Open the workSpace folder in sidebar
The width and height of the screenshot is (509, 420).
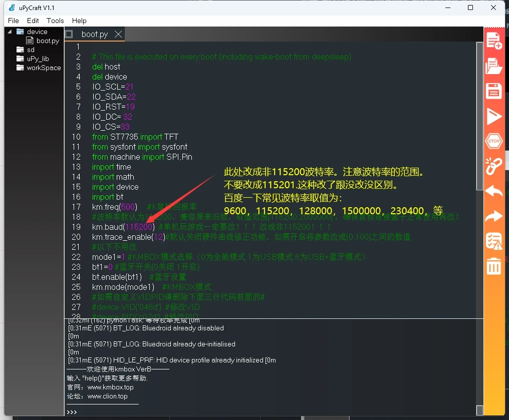(x=44, y=68)
